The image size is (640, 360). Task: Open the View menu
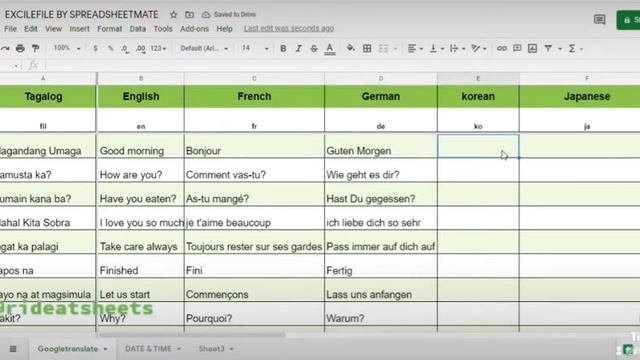coord(53,29)
